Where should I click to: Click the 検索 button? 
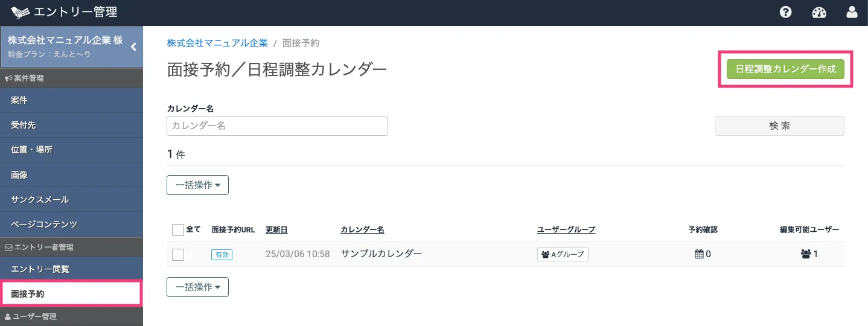point(779,126)
